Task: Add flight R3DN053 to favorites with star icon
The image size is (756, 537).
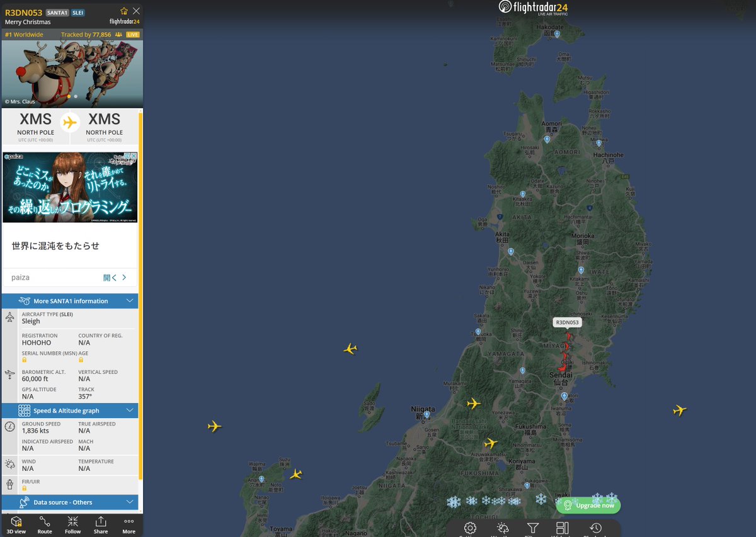Action: pyautogui.click(x=124, y=11)
